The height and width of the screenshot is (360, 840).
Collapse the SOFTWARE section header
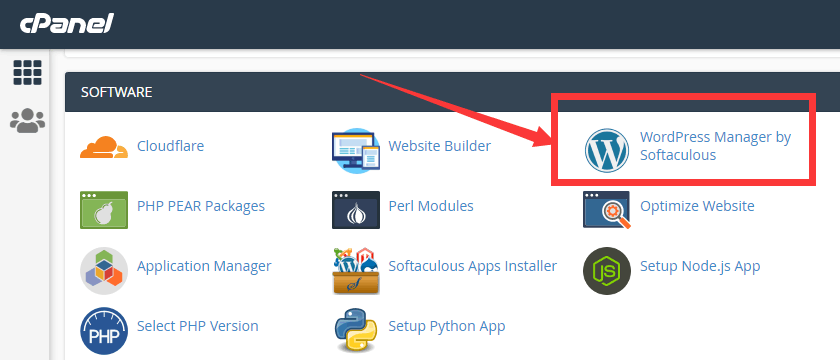452,92
